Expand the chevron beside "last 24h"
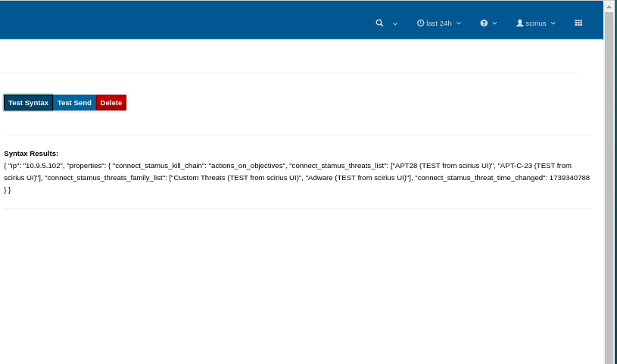 (x=459, y=23)
